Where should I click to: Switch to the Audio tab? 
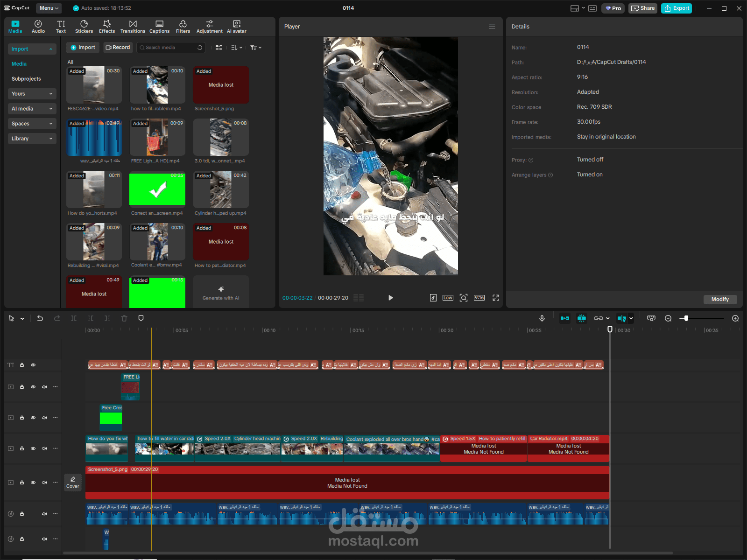38,27
